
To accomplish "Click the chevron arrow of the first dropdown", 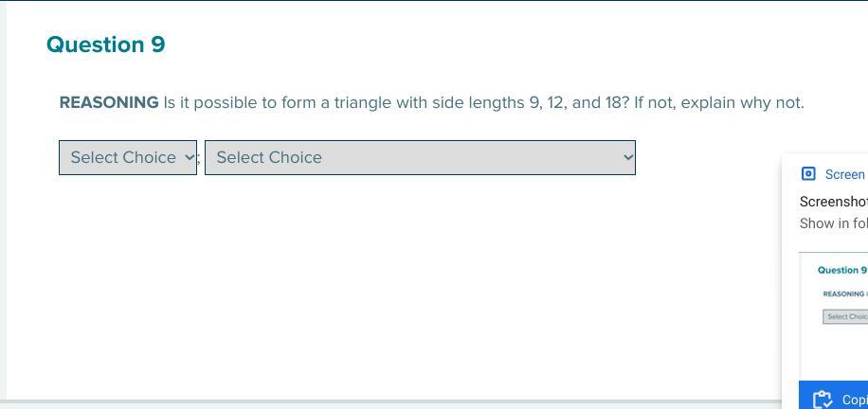I will point(189,158).
